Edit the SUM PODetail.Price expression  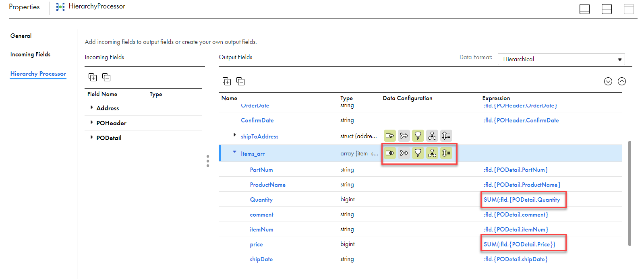[x=520, y=244]
